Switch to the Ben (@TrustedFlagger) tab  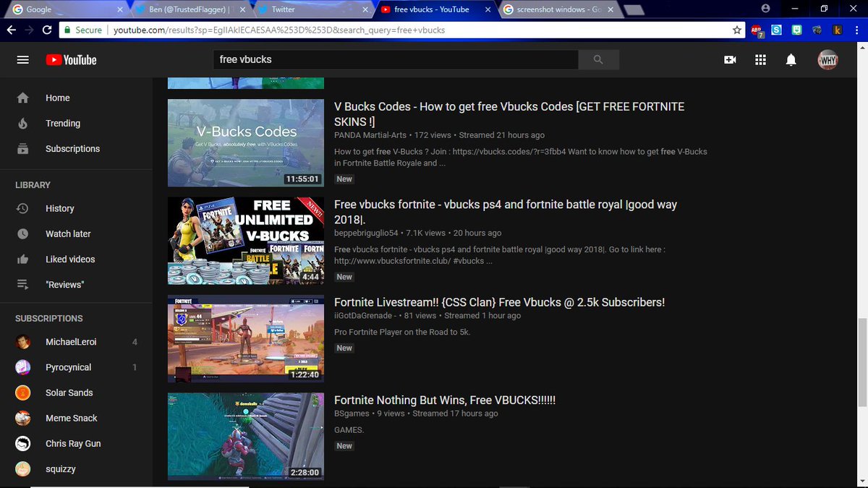pos(190,9)
